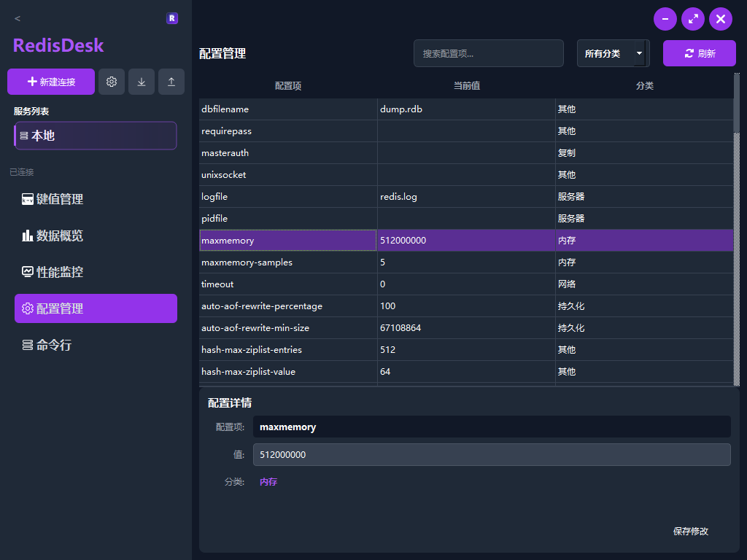
Task: Select the logfile config row
Action: click(466, 197)
